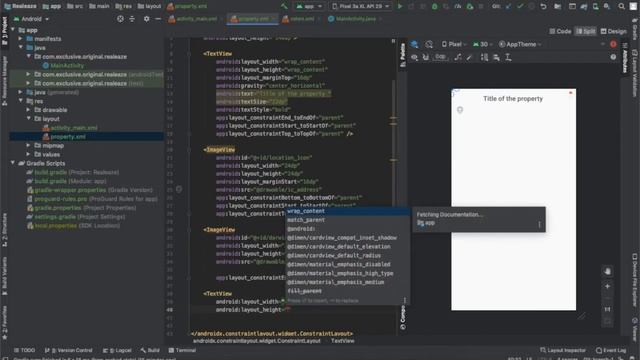The width and height of the screenshot is (640, 360).
Task: Click the Search Everywhere magnifier icon
Action: 621,6
